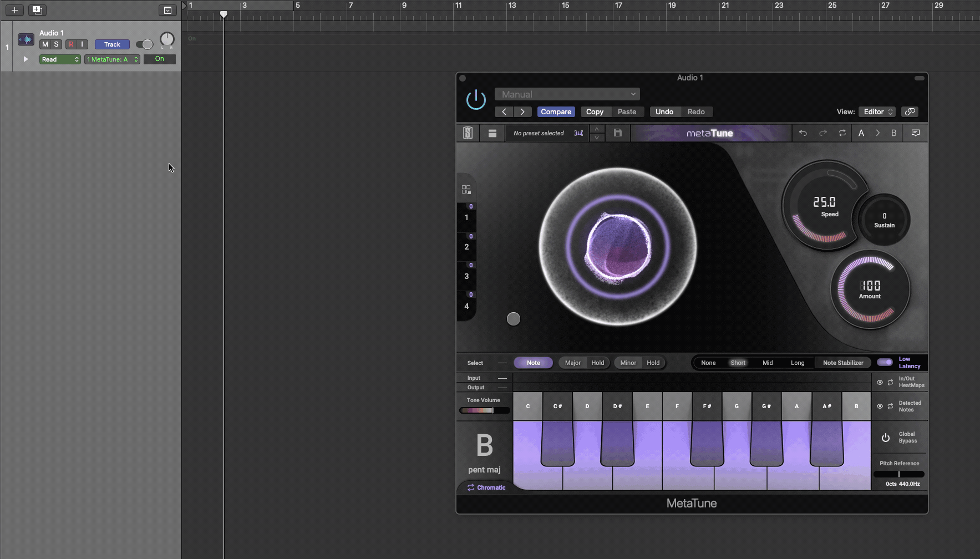
Task: Save the current MetaTune preset
Action: (618, 133)
